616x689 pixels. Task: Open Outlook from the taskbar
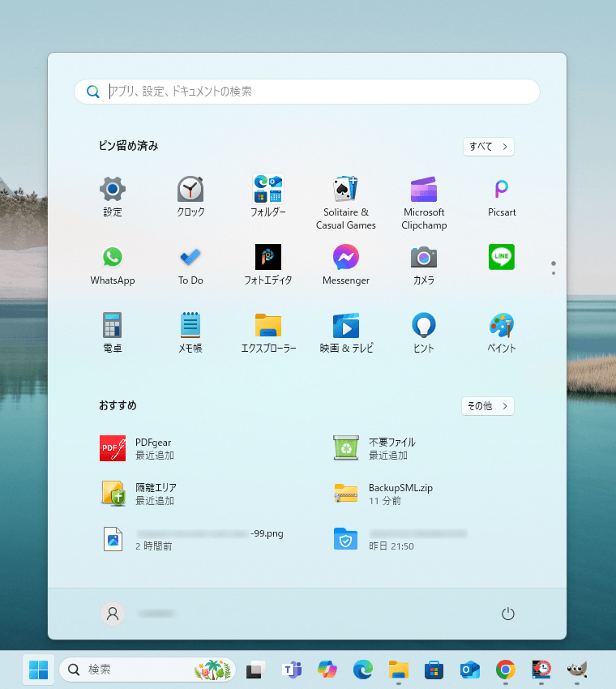(x=469, y=670)
